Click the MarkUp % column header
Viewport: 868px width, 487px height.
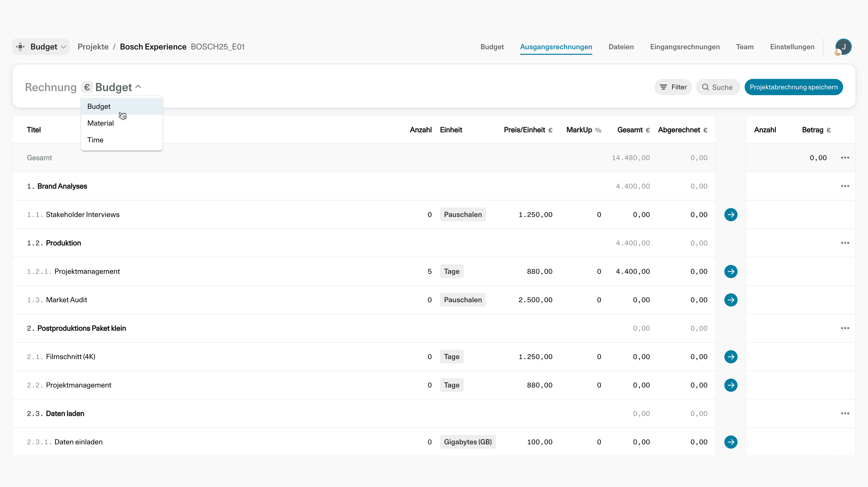pyautogui.click(x=584, y=130)
